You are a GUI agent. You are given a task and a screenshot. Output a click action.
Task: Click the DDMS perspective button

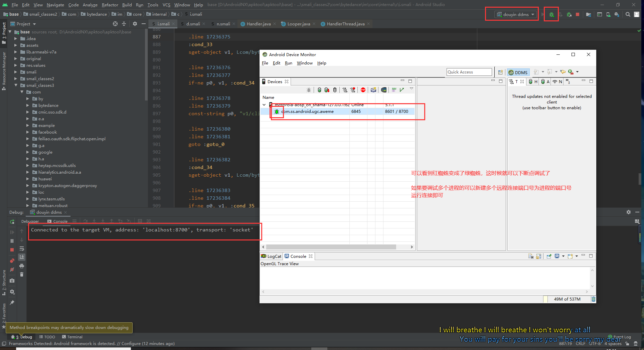518,72
